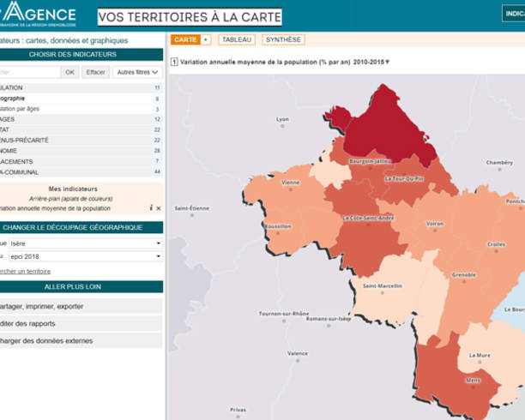Open the Isère territory dropdown
Image resolution: width=525 pixels, height=420 pixels.
[86, 243]
